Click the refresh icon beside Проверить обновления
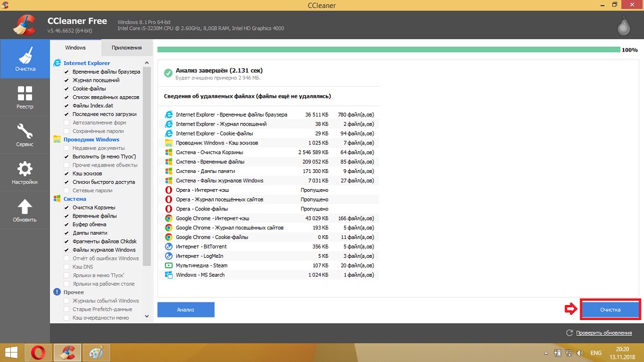The width and height of the screenshot is (644, 362). [569, 333]
